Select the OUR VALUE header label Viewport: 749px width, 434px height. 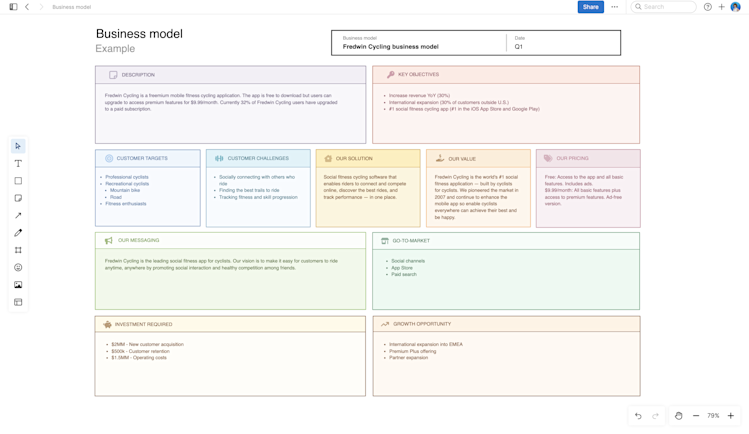pos(462,159)
